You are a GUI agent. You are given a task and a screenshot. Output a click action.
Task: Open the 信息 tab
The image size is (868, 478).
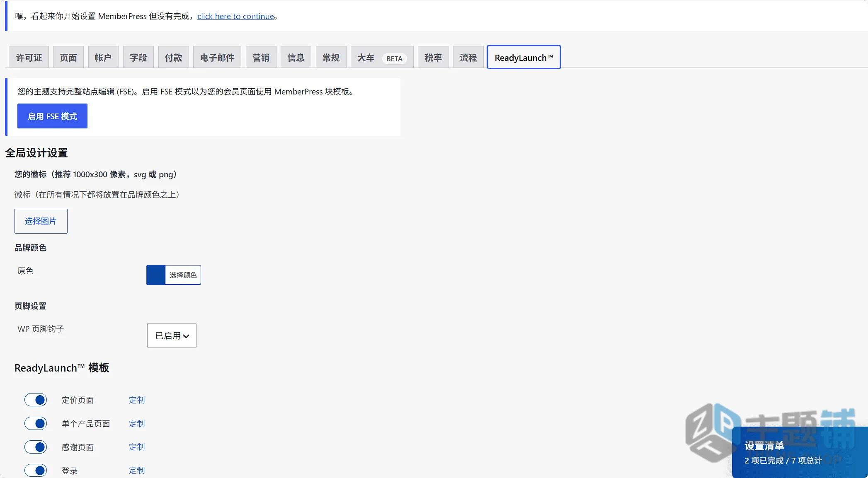[x=296, y=57]
